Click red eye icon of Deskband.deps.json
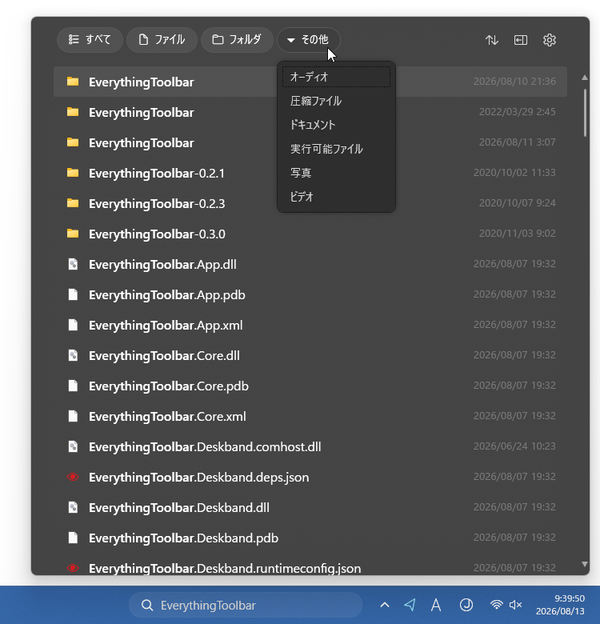 [73, 477]
